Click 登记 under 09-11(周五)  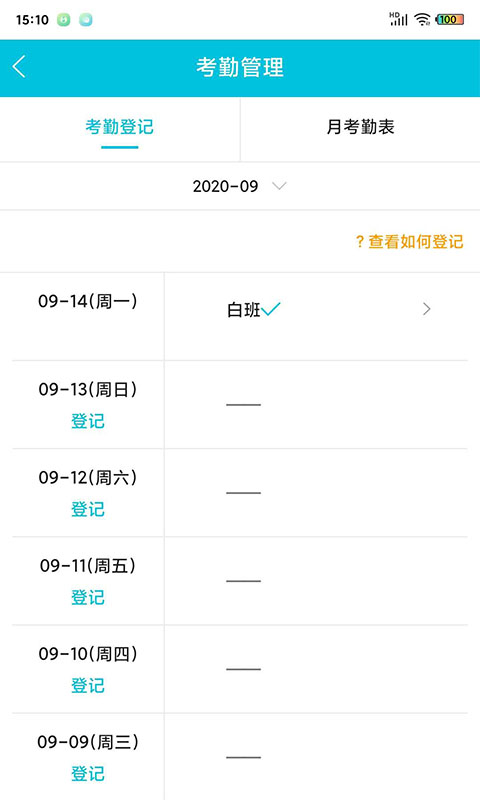coord(88,597)
